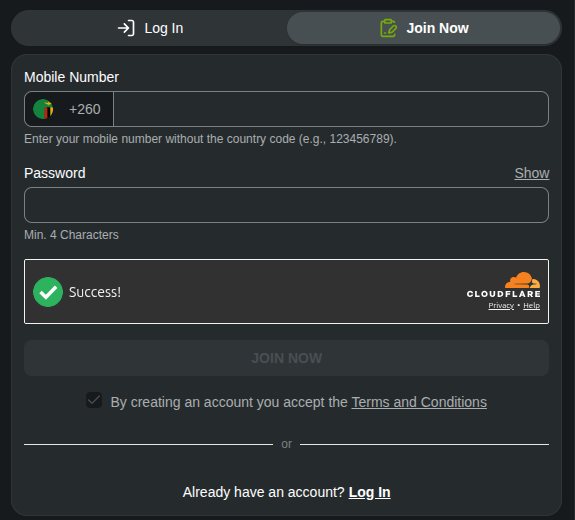
Task: Click the mobile number hint text
Action: point(210,139)
